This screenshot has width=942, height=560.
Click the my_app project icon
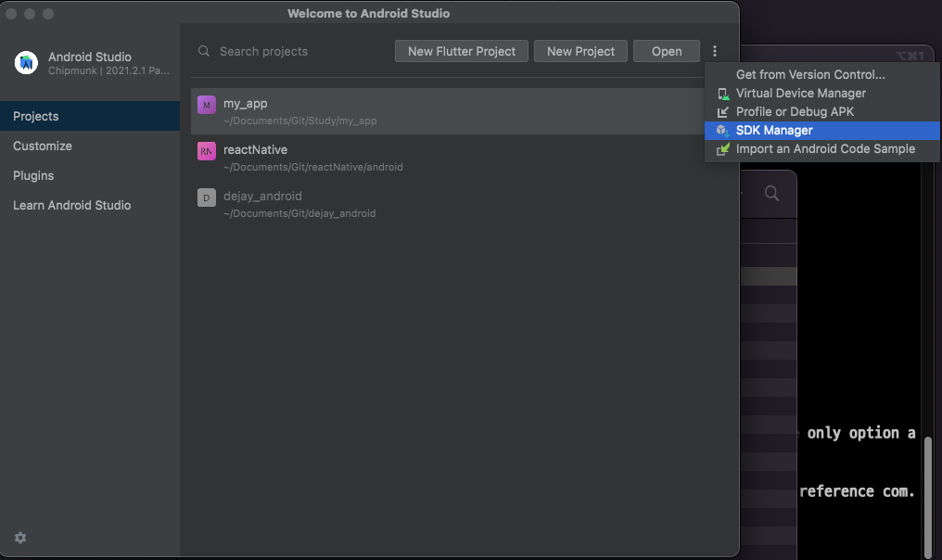[207, 105]
